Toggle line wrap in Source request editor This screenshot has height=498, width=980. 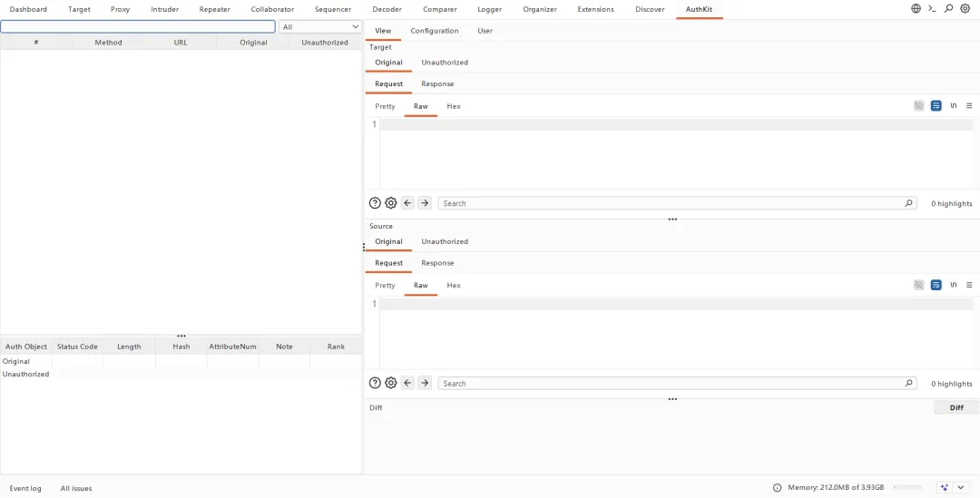point(936,285)
